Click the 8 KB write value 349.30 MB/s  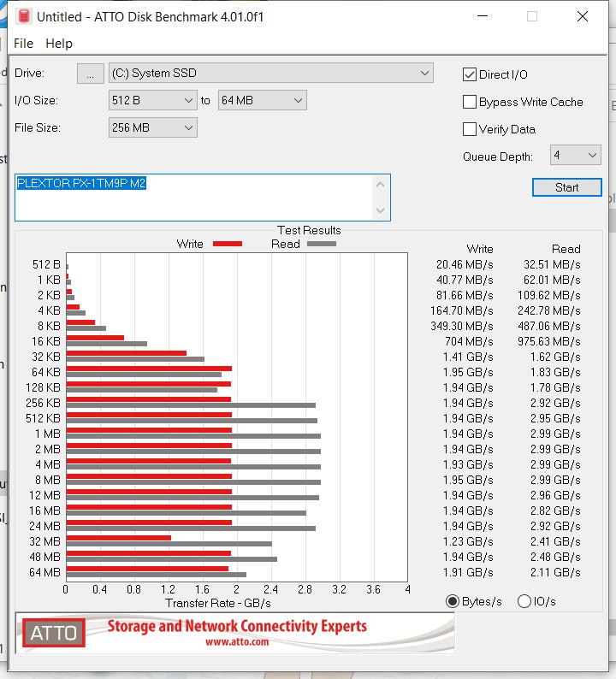462,326
